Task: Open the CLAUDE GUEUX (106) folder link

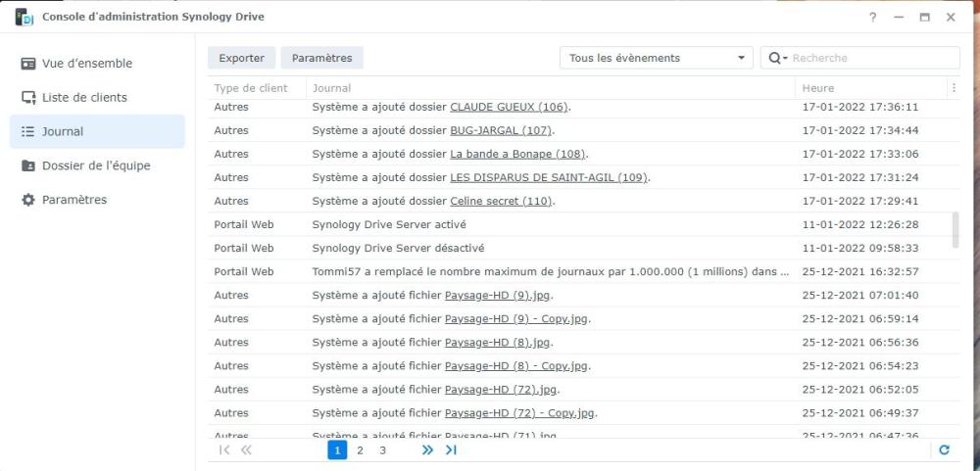Action: click(509, 107)
